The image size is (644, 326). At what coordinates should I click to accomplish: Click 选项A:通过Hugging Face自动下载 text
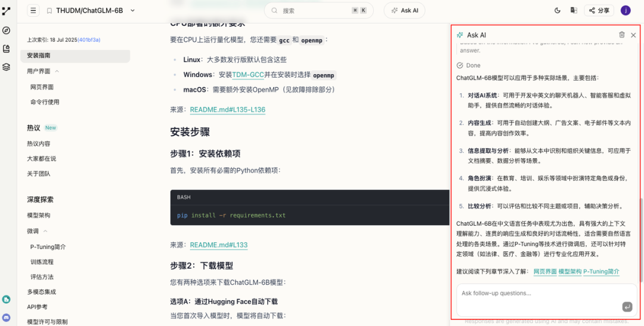click(224, 302)
